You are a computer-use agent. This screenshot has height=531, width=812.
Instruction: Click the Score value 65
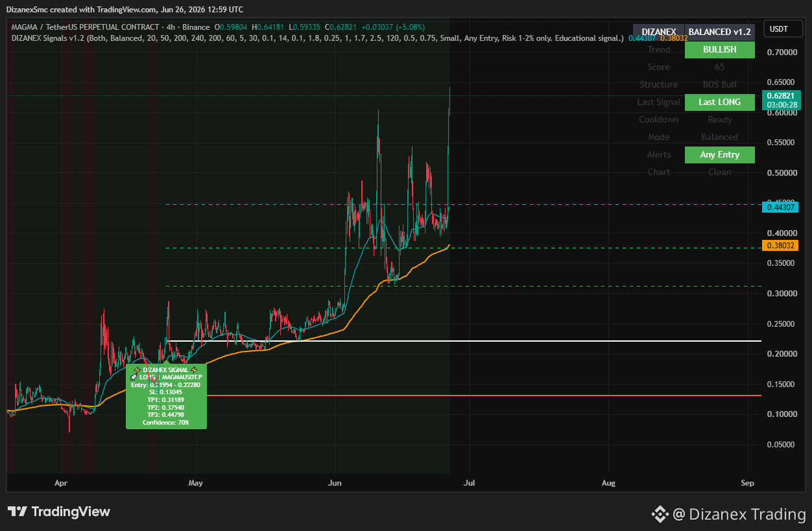(720, 67)
